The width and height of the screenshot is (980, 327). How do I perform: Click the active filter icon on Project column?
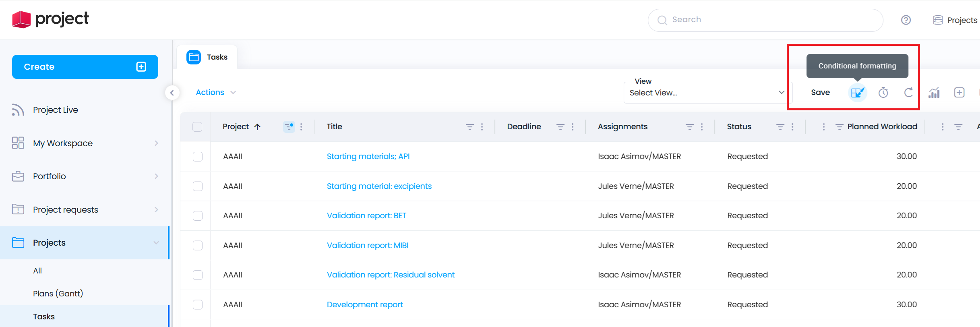289,127
